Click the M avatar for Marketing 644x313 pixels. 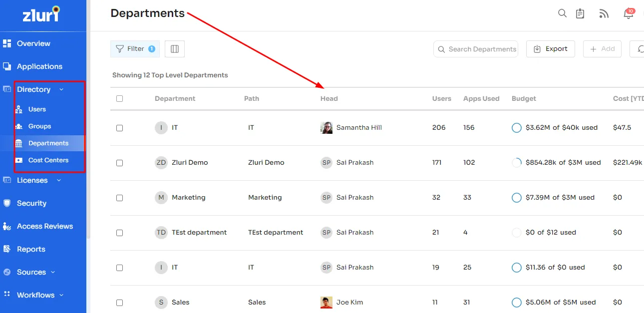tap(161, 198)
